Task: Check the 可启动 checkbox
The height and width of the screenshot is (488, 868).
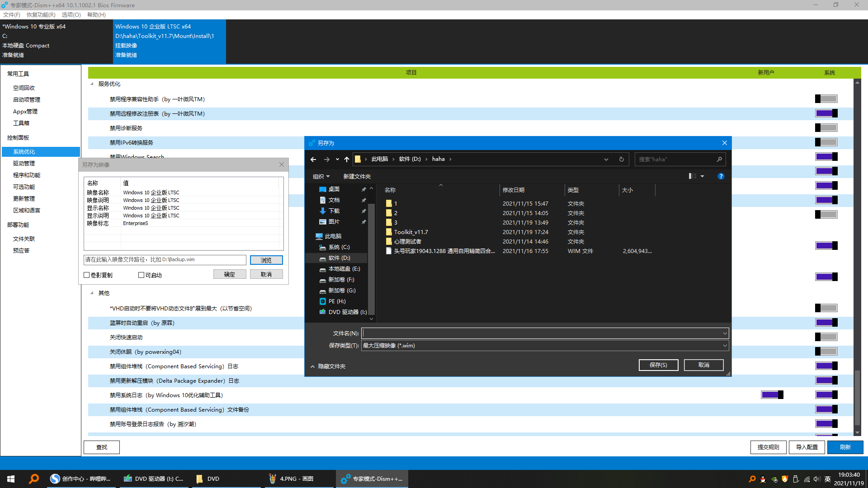Action: point(142,275)
